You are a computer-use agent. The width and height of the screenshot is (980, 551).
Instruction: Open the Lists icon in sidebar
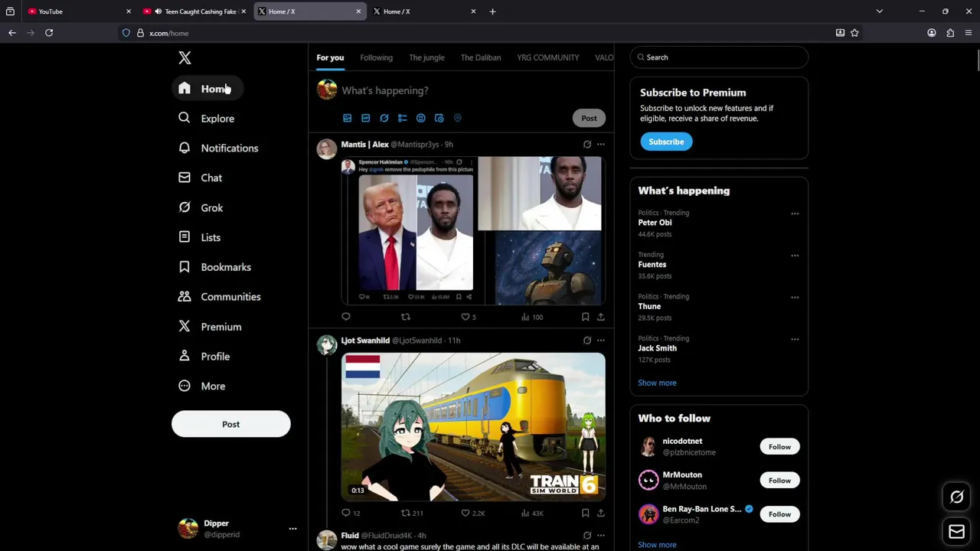pyautogui.click(x=185, y=237)
